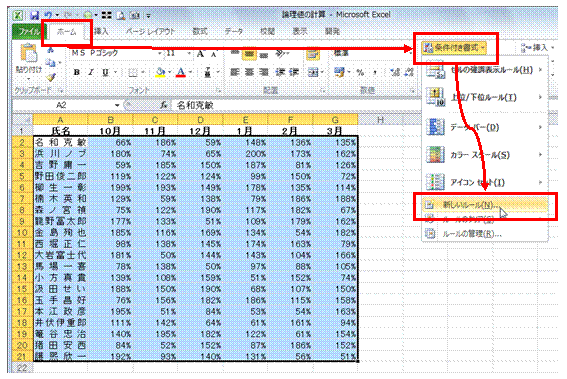Switch to the データ (Data) tab
Screen dimensions: 567x379
234,32
